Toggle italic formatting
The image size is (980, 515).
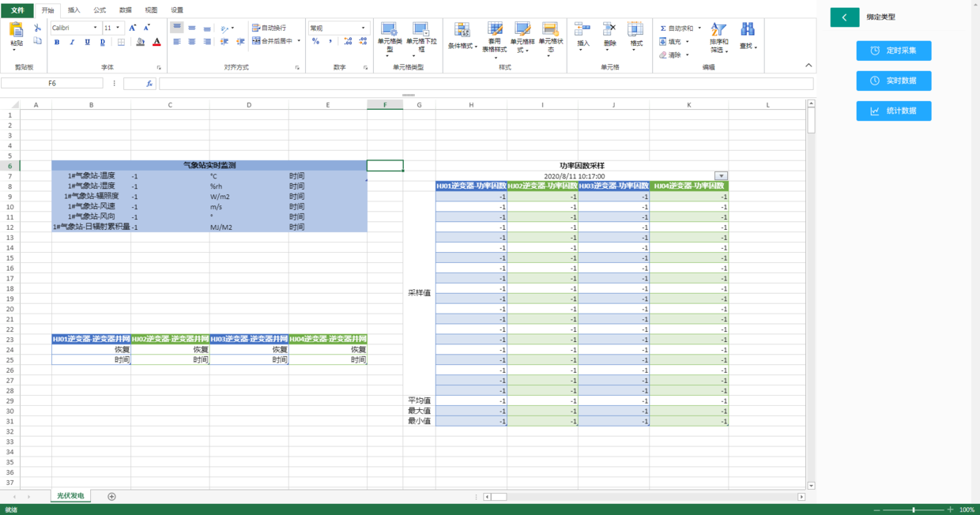pyautogui.click(x=72, y=42)
